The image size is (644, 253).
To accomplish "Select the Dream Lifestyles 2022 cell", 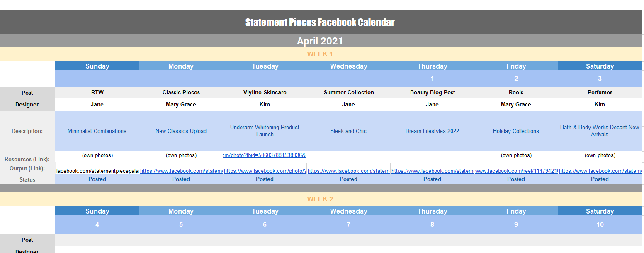I will click(x=432, y=131).
